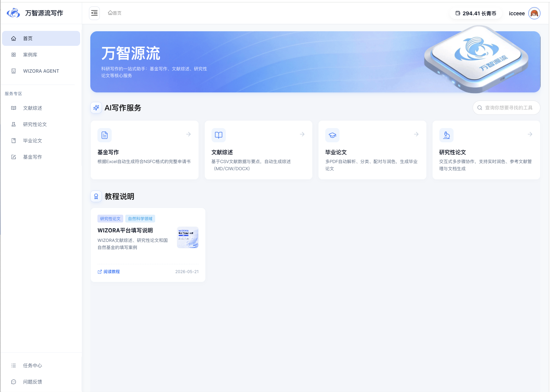
Task: Open 案例库 in the sidebar
Action: pyautogui.click(x=41, y=55)
